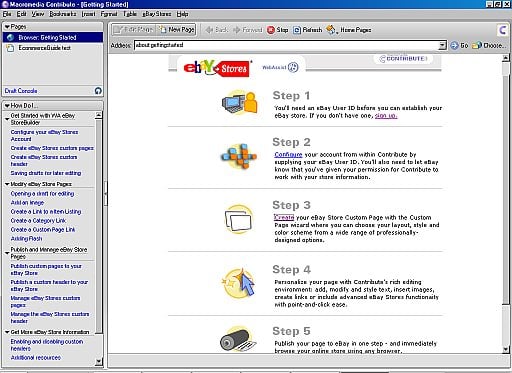Open the Format menu
Screen dimensions: 512x373
(109, 14)
